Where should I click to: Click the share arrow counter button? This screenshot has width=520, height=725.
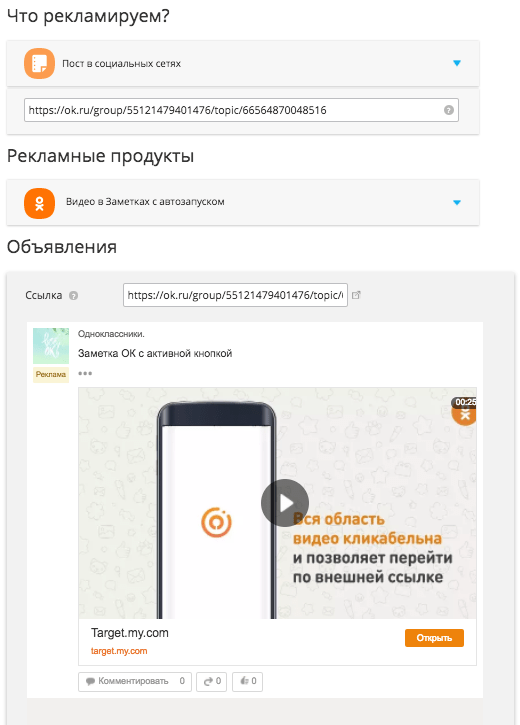pyautogui.click(x=212, y=682)
